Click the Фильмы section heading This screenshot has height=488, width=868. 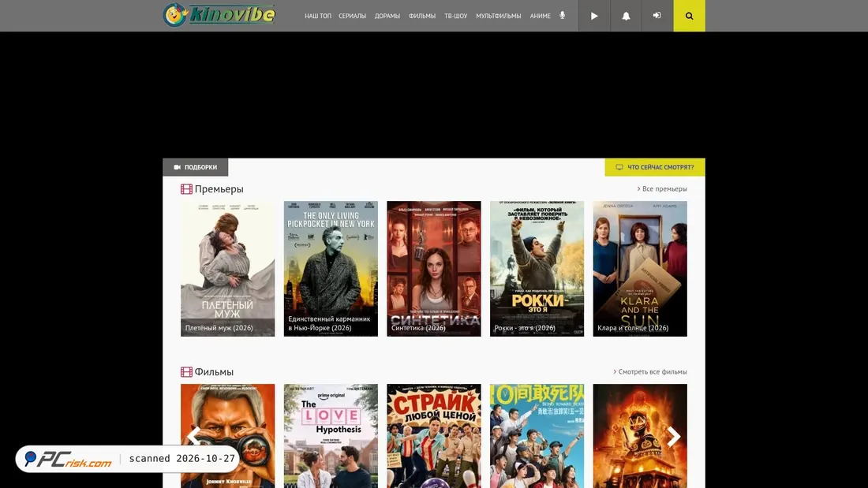pyautogui.click(x=214, y=372)
